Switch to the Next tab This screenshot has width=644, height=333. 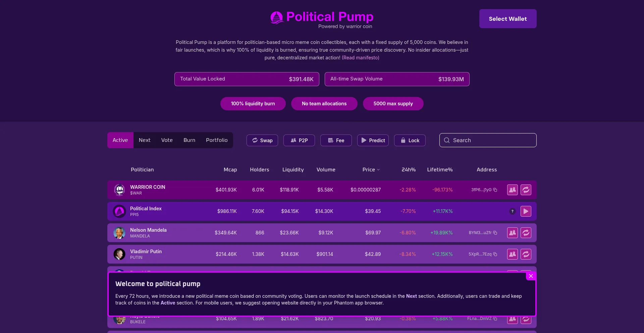tap(144, 140)
